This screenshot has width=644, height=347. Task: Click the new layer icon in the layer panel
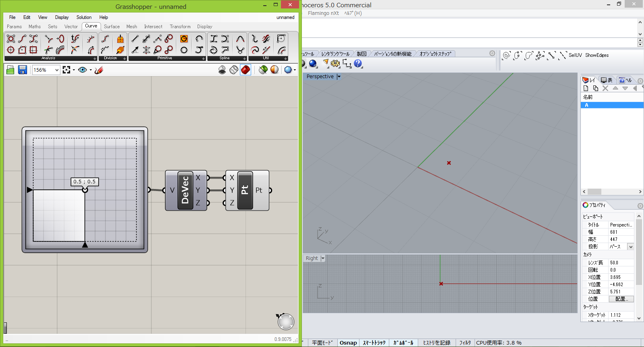(586, 88)
